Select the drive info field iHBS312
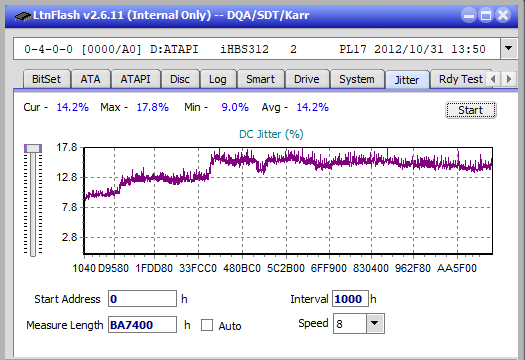525x360 pixels. (257, 49)
